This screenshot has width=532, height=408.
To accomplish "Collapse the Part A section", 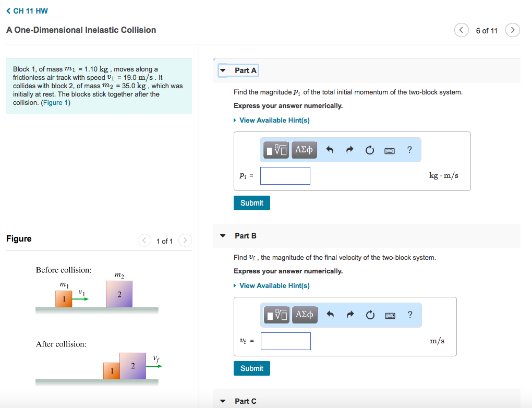I will (x=223, y=70).
